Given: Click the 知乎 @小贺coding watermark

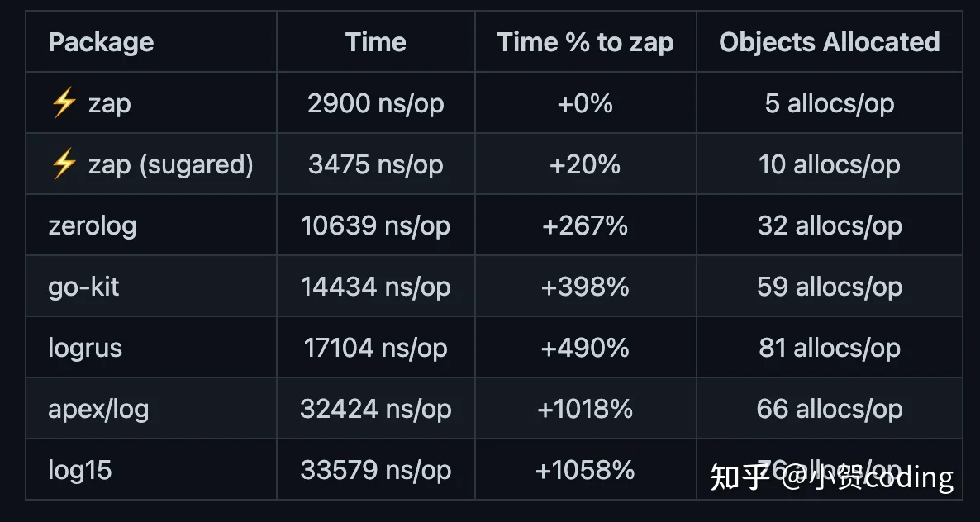Looking at the screenshot, I should click(832, 477).
